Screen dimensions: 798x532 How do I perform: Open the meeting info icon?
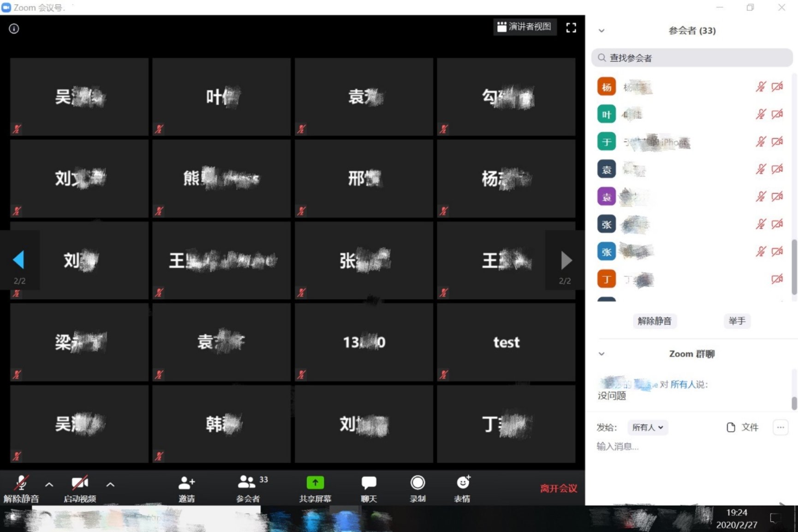click(x=14, y=29)
